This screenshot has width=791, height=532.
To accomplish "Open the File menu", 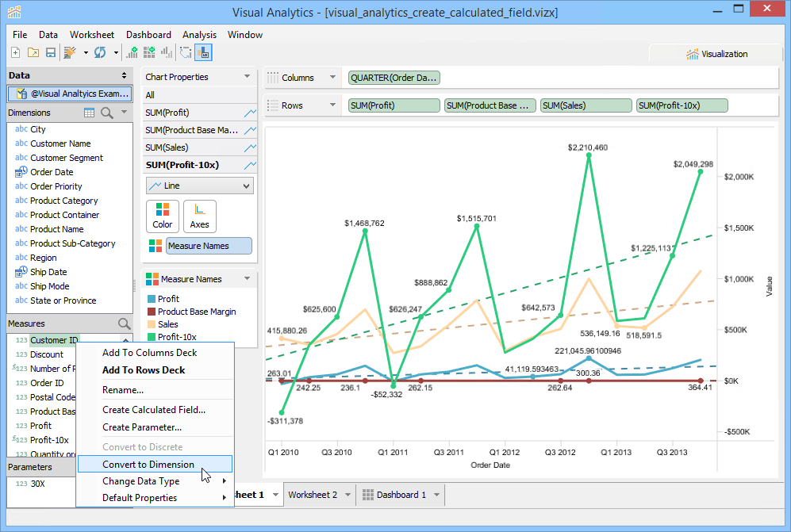I will click(20, 35).
